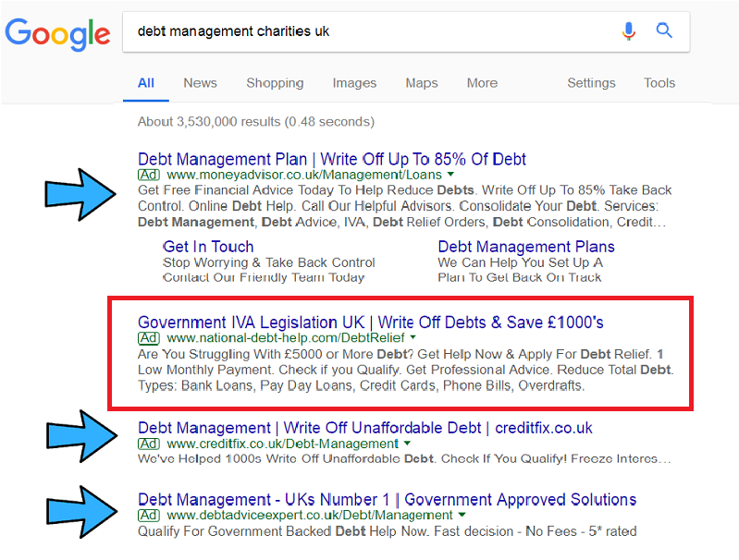Click the Ad badge beside debtadviceexpert.co.uk
Viewport: 739px width, 560px height.
pos(149,516)
